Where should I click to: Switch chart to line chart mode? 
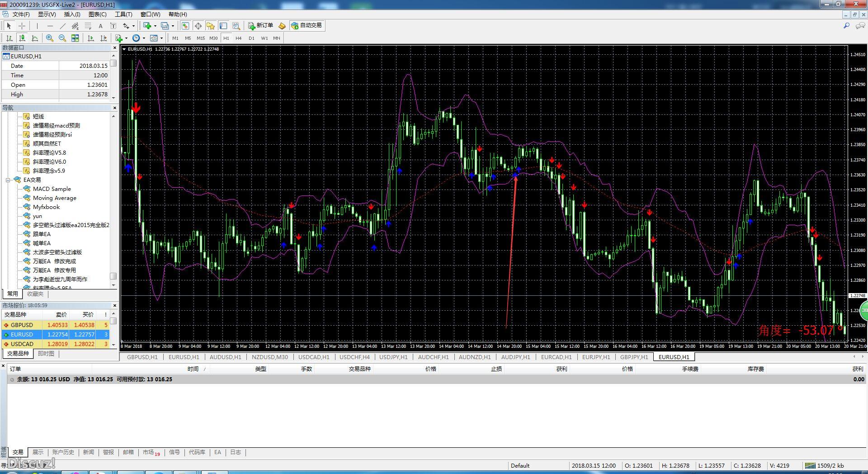coord(34,38)
